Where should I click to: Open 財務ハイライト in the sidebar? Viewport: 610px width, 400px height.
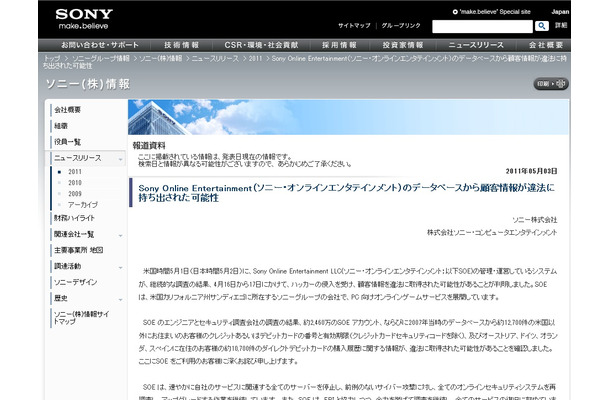pyautogui.click(x=74, y=218)
